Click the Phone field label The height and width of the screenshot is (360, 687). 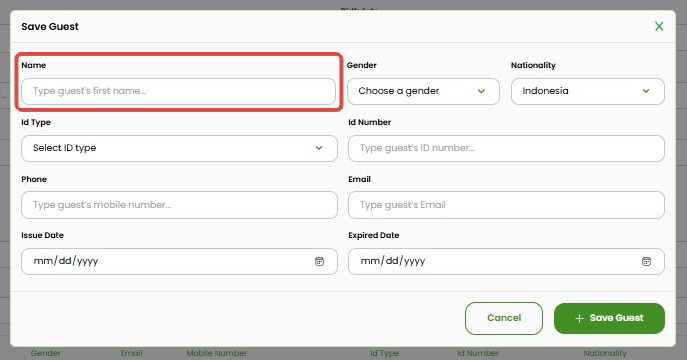[x=34, y=179]
